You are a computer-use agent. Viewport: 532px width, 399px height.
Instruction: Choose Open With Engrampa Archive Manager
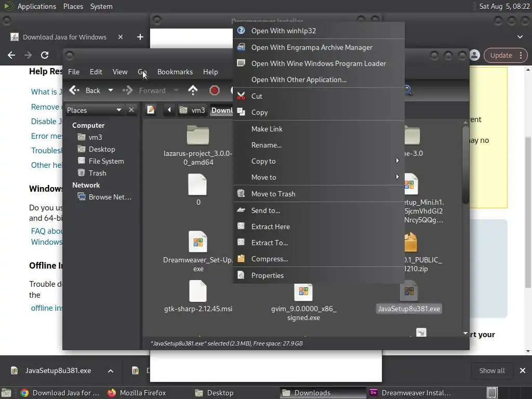tap(318, 47)
